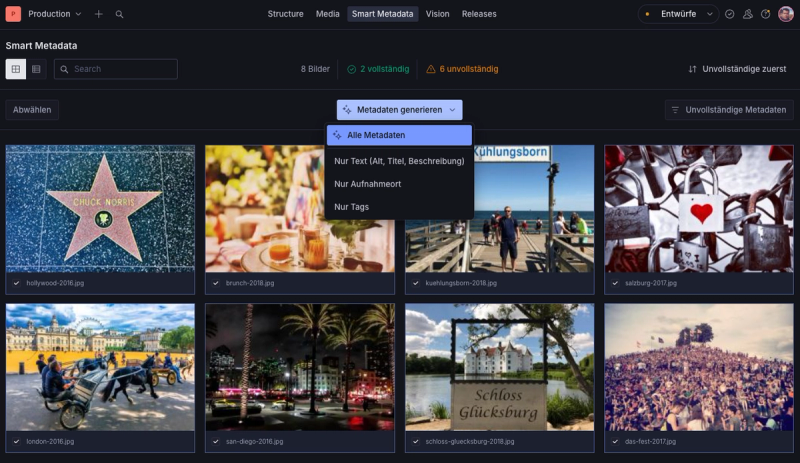Click the sparkle icon beside Alle Metadaten

click(x=337, y=135)
